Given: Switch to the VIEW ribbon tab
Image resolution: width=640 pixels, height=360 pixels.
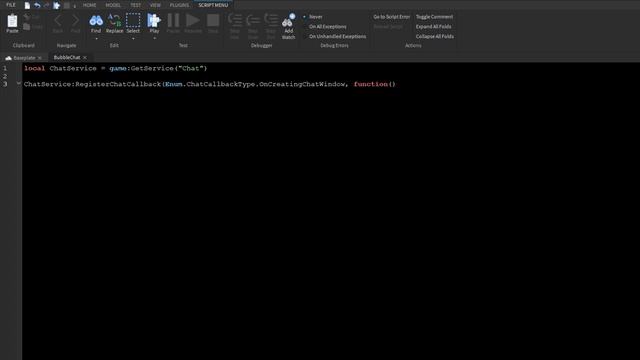Looking at the screenshot, I should pyautogui.click(x=155, y=5).
